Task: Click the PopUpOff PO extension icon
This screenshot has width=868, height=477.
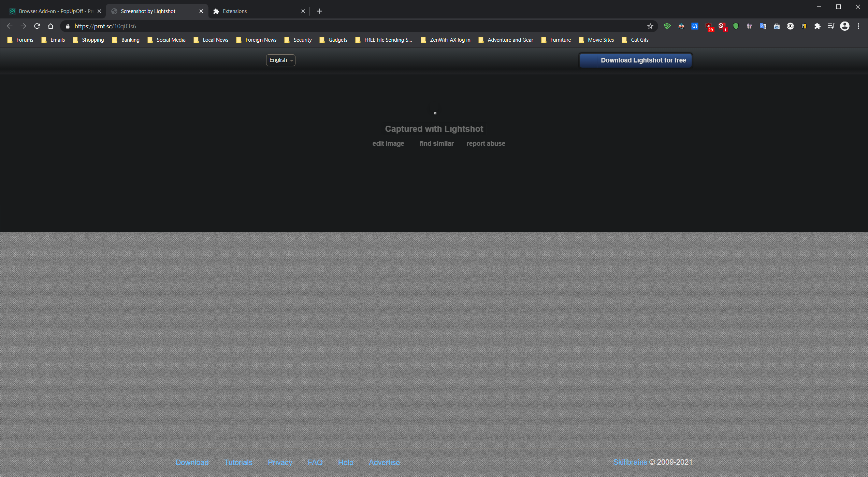Action: tap(804, 26)
